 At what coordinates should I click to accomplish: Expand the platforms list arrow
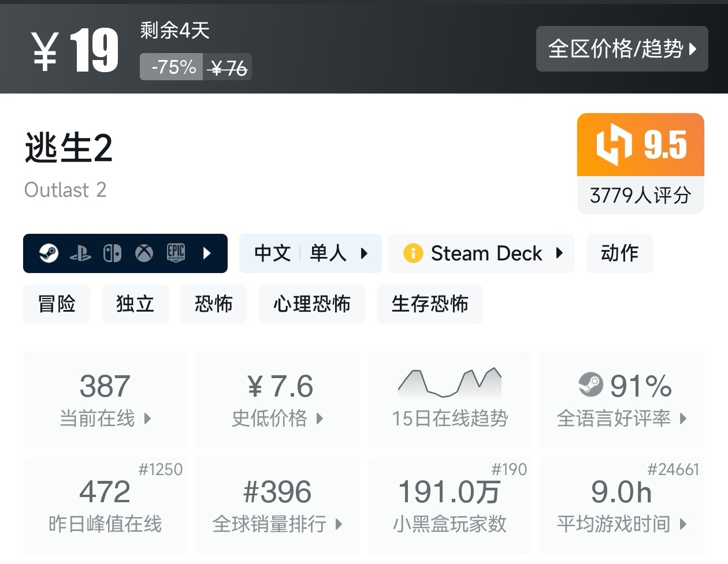coord(207,253)
